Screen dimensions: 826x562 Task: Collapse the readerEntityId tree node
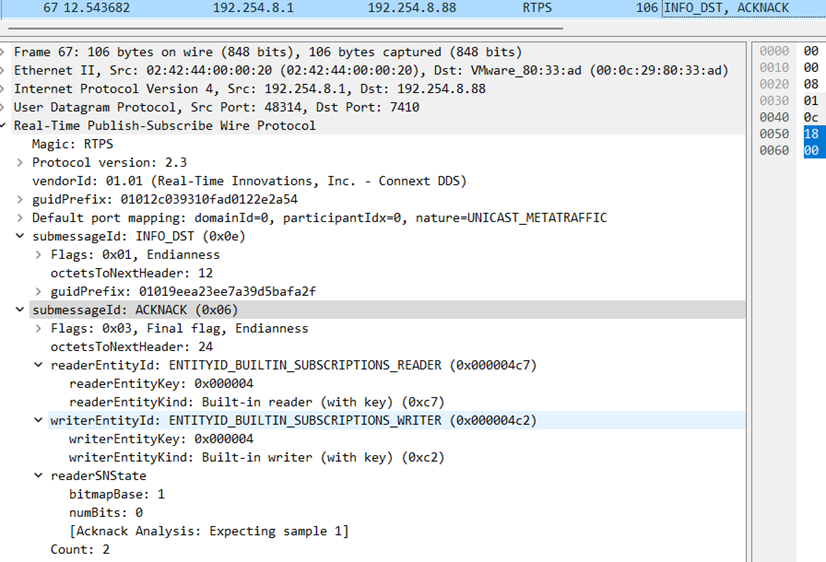(41, 365)
